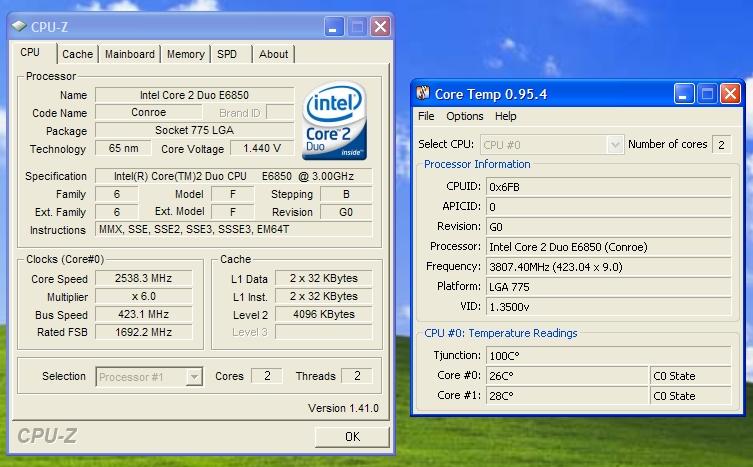Click the Code Name value Conroe
Image resolution: width=753 pixels, height=467 pixels.
click(x=148, y=112)
